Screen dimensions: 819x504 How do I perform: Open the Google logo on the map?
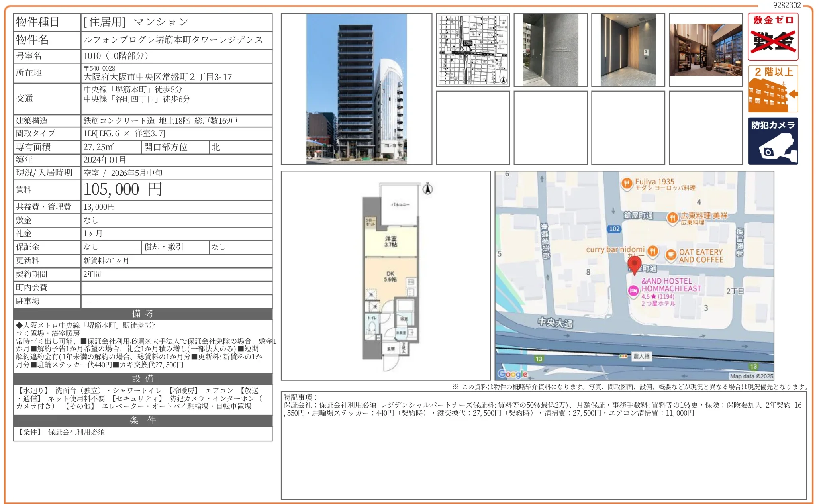pyautogui.click(x=512, y=373)
